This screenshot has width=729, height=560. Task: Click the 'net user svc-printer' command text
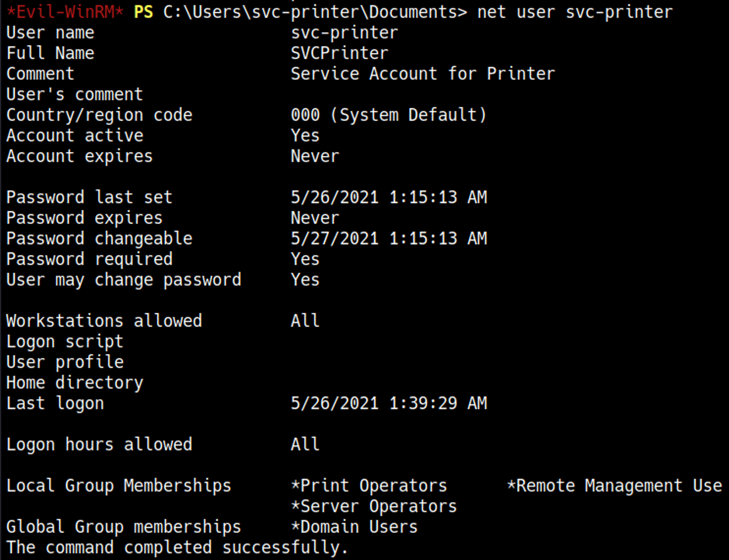[575, 12]
